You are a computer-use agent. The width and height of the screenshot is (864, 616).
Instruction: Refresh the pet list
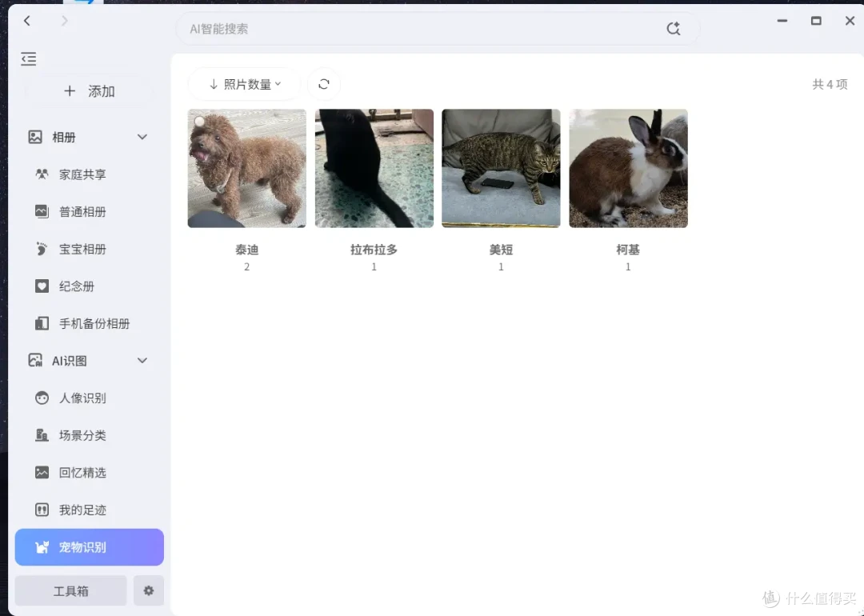point(324,84)
